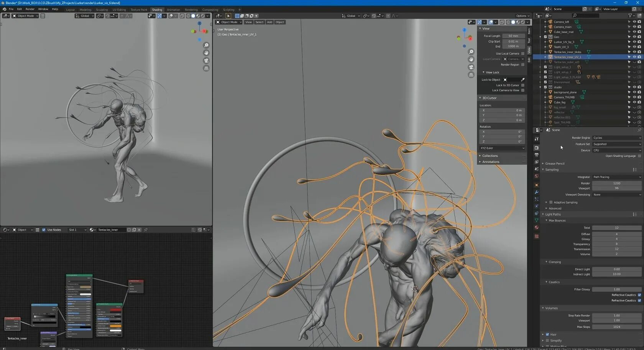This screenshot has width=644, height=350.
Task: Open the Render Engine dropdown
Action: click(617, 138)
